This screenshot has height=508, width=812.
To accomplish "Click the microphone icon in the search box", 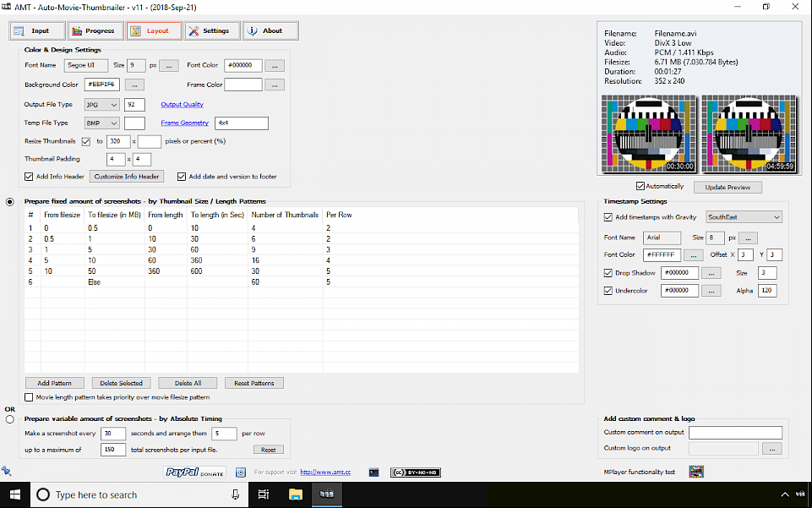I will click(x=235, y=495).
